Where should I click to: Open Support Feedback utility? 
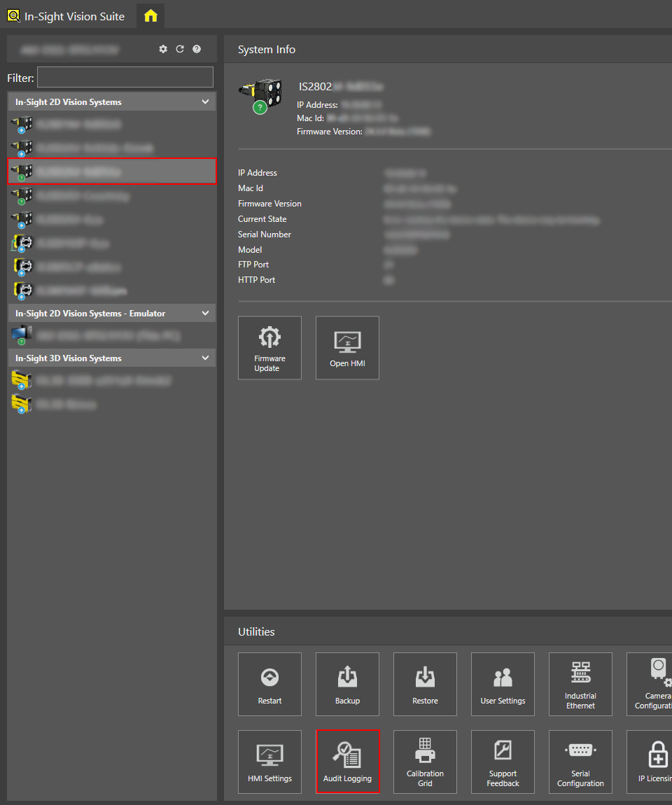[x=503, y=762]
